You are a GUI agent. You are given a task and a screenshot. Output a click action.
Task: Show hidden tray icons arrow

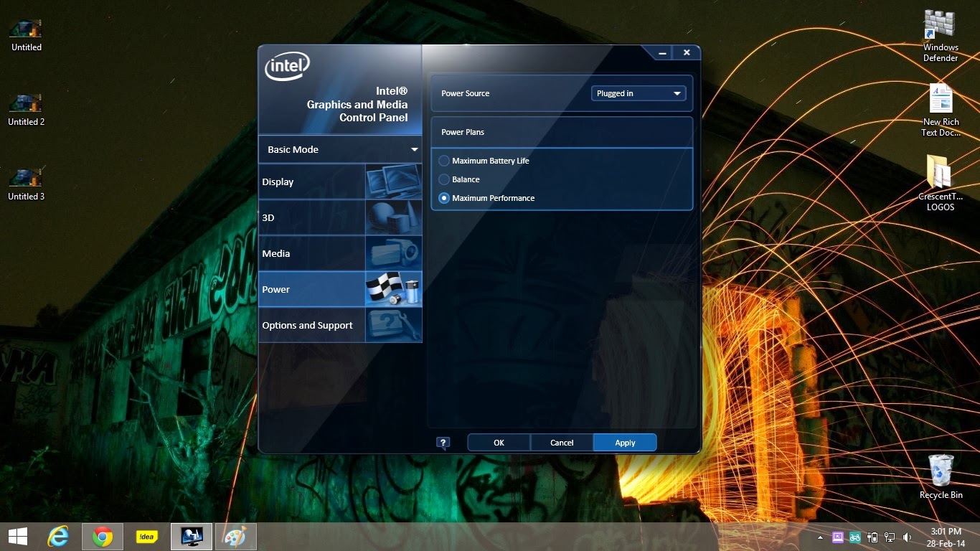821,537
